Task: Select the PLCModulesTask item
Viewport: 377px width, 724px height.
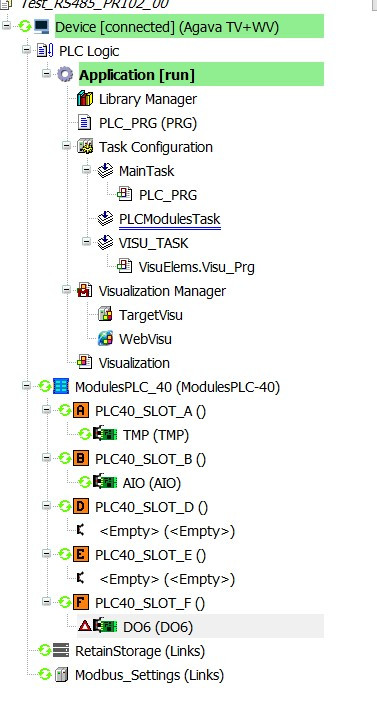Action: [170, 219]
